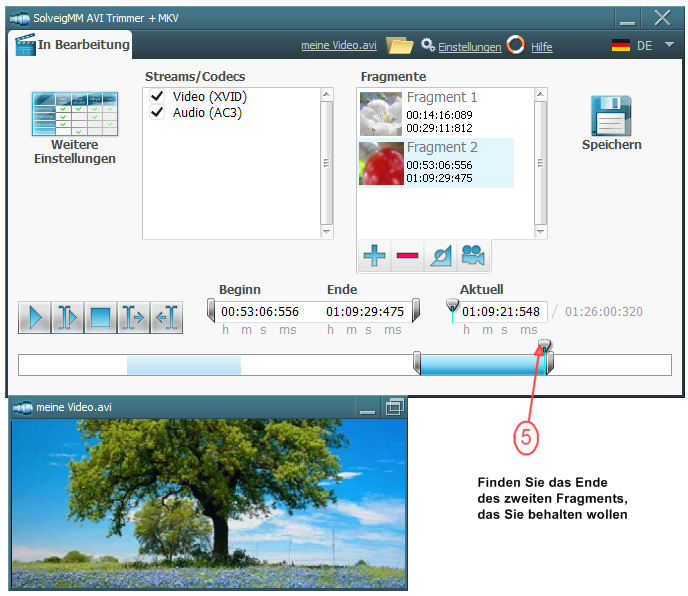Click the camera screenshot icon under Fragmente
Image resolution: width=688 pixels, height=596 pixels.
coord(473,255)
